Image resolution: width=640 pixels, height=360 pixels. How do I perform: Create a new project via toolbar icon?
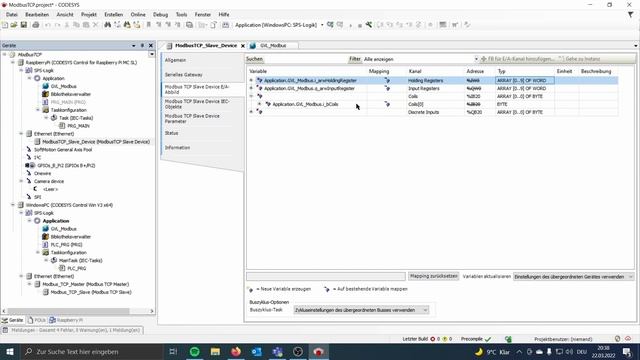[x=5, y=25]
